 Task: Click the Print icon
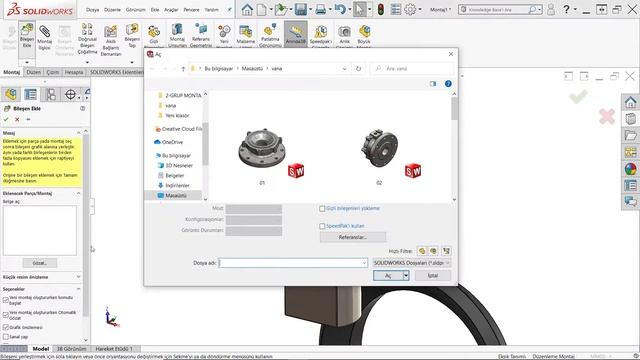pos(321,9)
